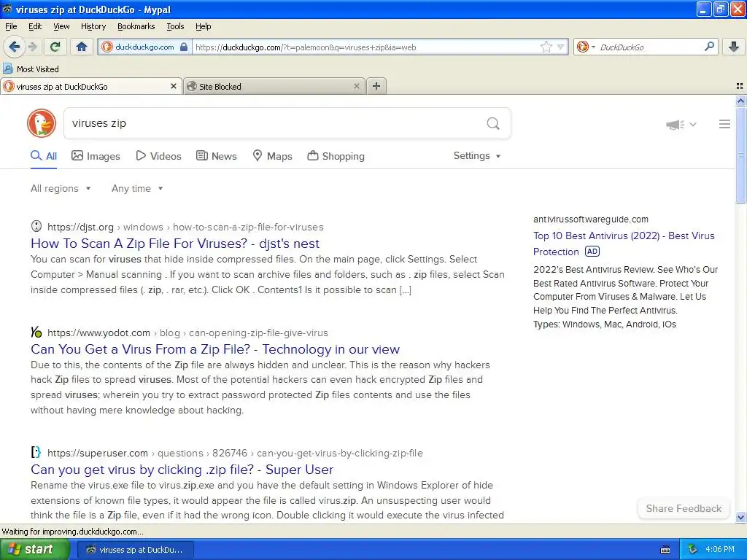Select the All results tab
The width and height of the screenshot is (747, 560).
43,156
